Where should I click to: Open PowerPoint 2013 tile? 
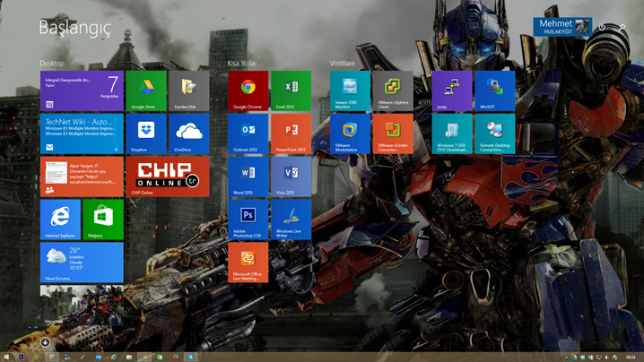291,134
